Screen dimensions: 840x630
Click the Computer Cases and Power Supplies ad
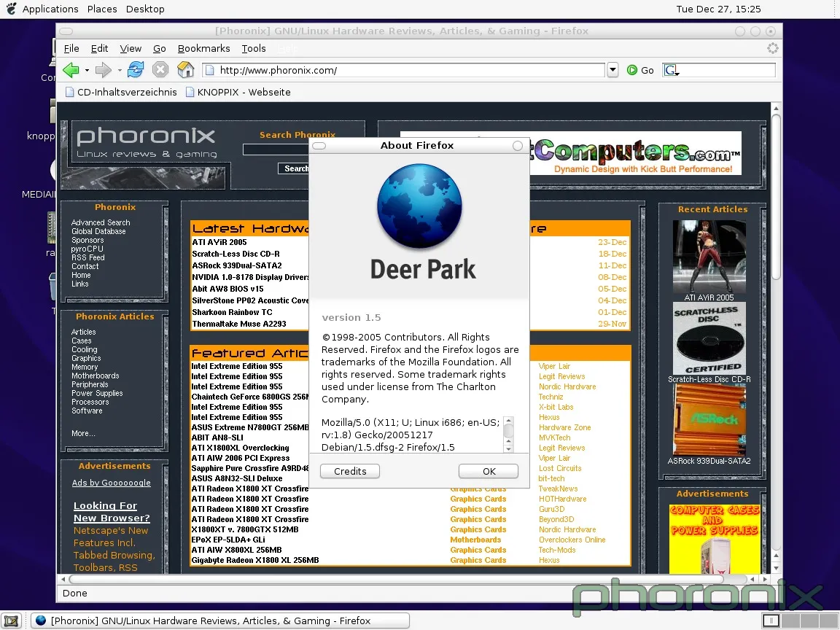715,538
